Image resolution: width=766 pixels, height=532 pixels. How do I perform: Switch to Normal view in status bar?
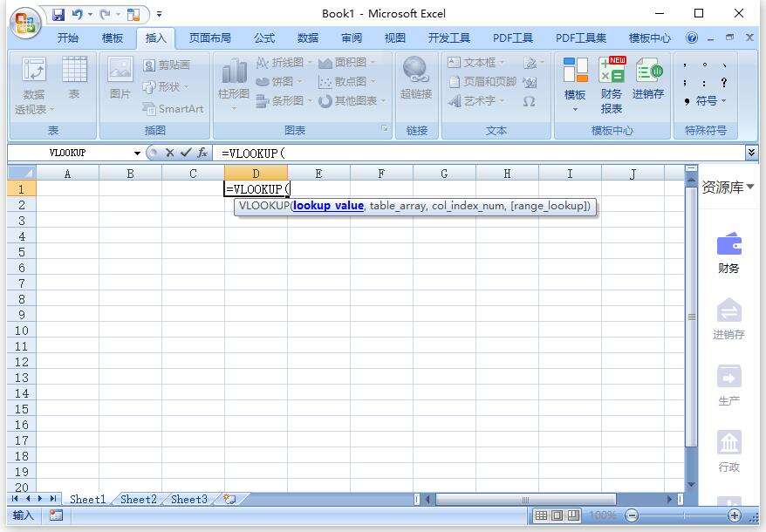click(x=541, y=515)
